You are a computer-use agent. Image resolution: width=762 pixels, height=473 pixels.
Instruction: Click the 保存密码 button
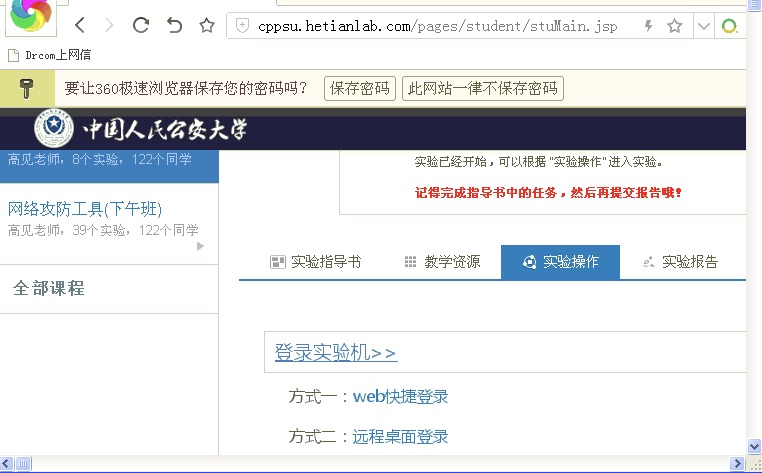click(360, 88)
